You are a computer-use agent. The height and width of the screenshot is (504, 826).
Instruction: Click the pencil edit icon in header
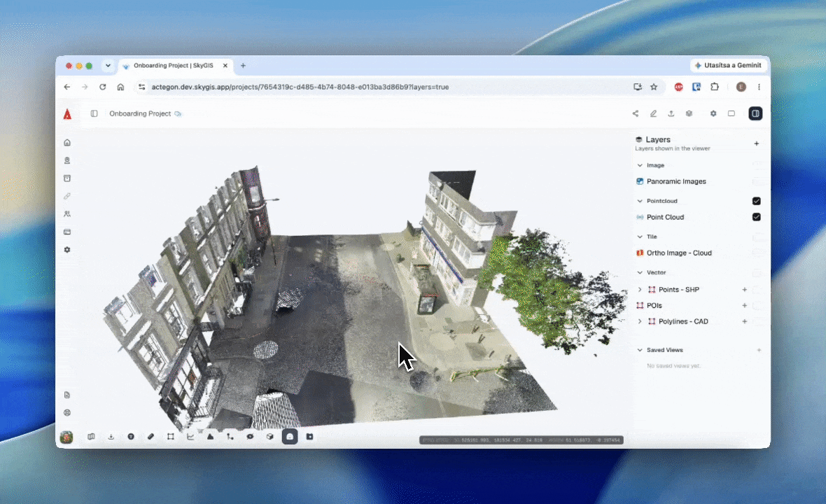coord(653,114)
